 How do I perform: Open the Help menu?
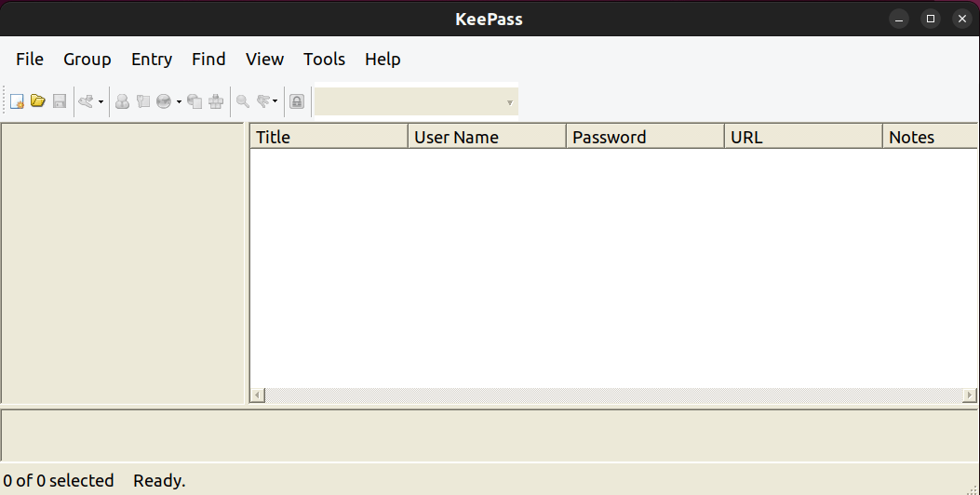click(383, 59)
